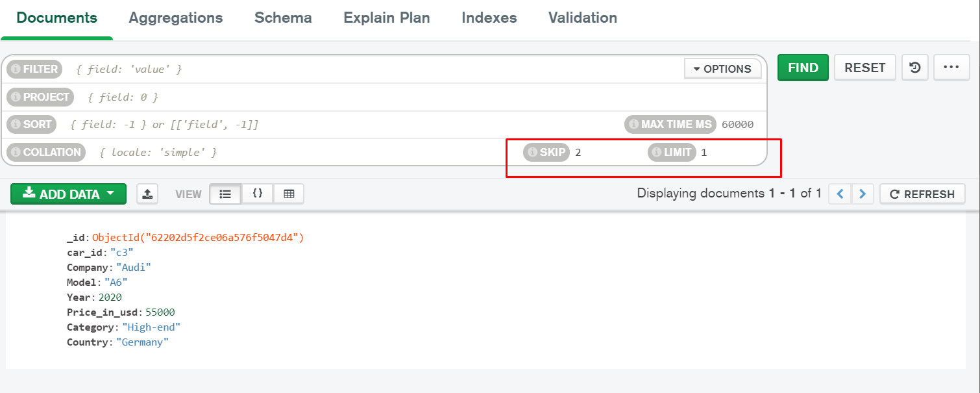Go to the next page of documents
Viewport: 980px width, 393px height.
[x=862, y=194]
